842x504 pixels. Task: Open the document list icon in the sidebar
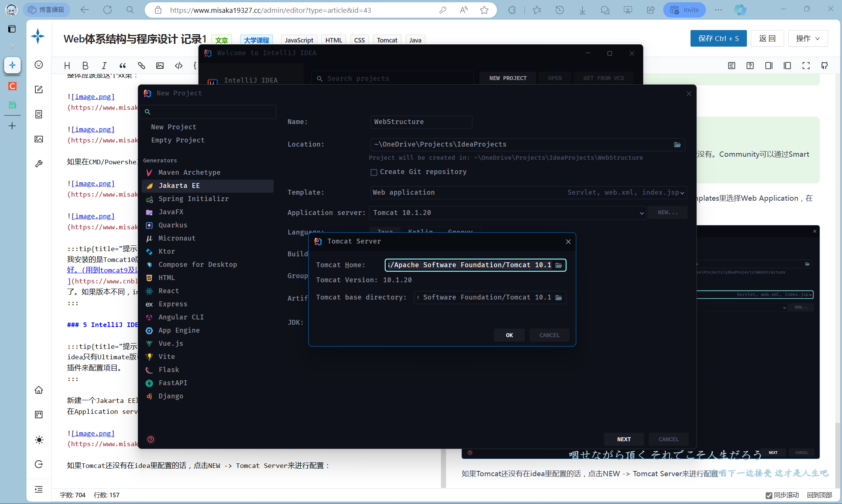[39, 114]
